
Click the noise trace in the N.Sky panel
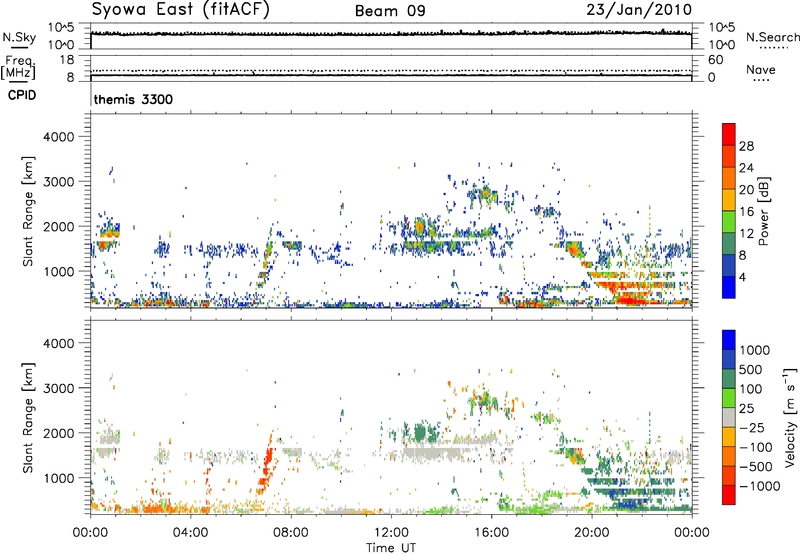[x=391, y=34]
